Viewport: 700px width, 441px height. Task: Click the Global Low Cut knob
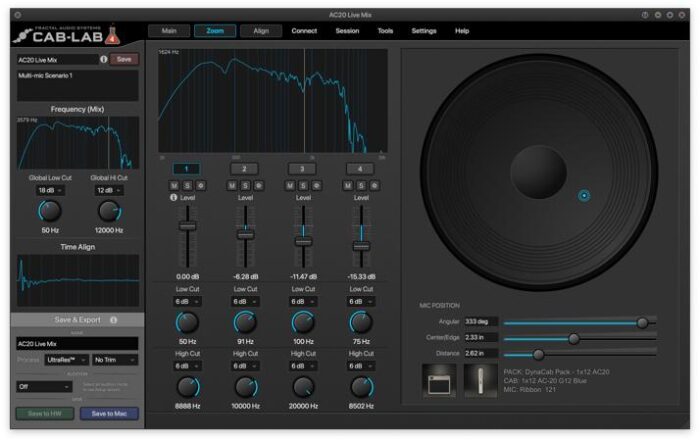click(x=49, y=211)
